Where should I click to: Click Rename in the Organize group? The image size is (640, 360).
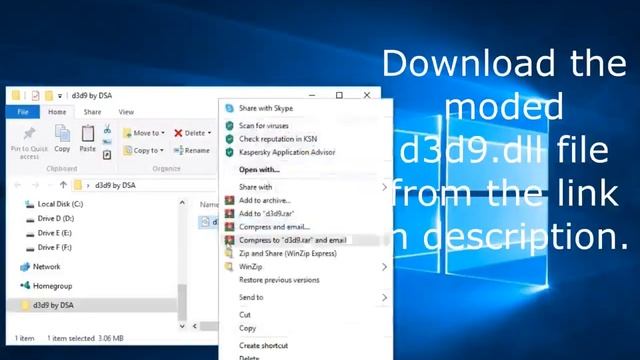(192, 150)
